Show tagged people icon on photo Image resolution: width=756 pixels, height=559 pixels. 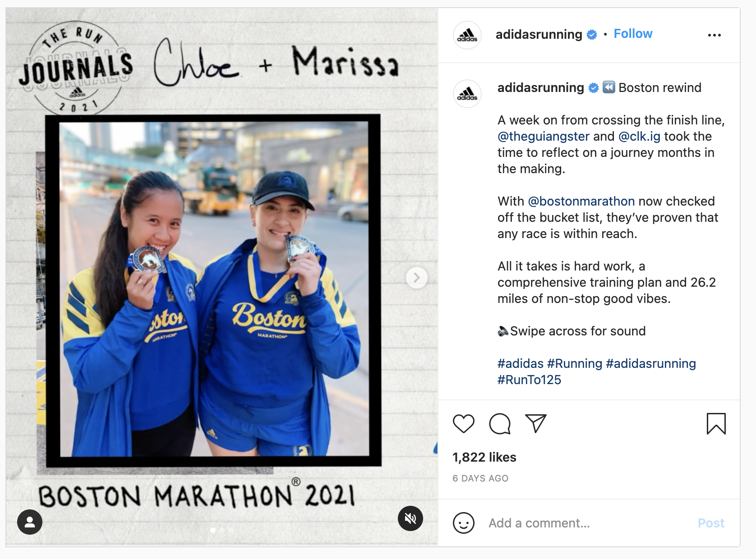30,522
